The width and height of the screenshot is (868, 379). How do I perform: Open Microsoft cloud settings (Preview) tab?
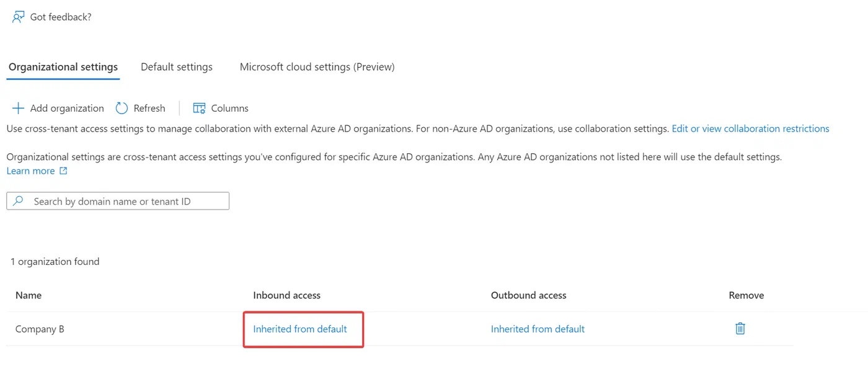coord(317,67)
